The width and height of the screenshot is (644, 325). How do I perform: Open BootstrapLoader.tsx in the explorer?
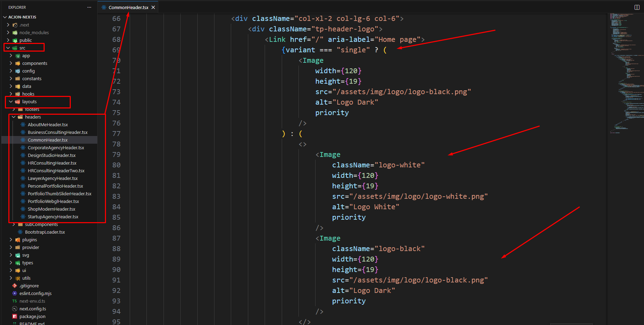click(45, 232)
